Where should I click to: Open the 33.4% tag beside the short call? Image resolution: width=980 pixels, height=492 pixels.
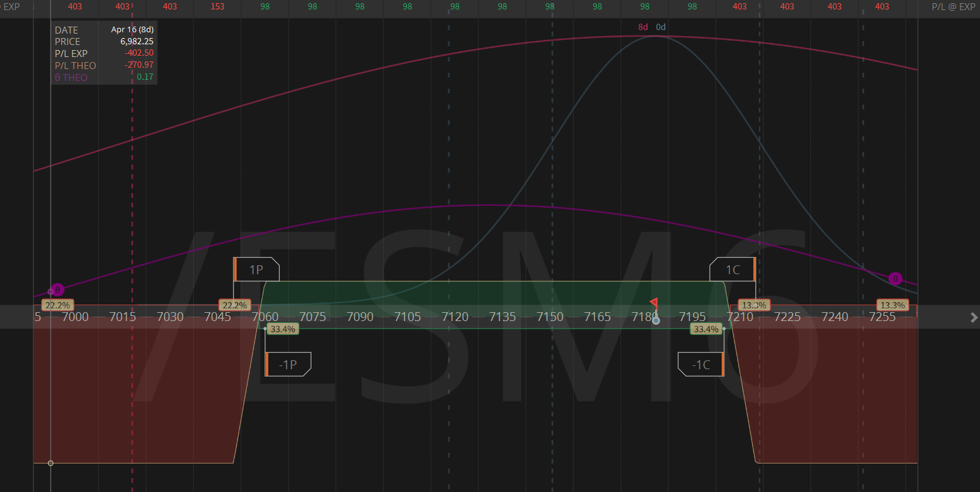pyautogui.click(x=706, y=329)
